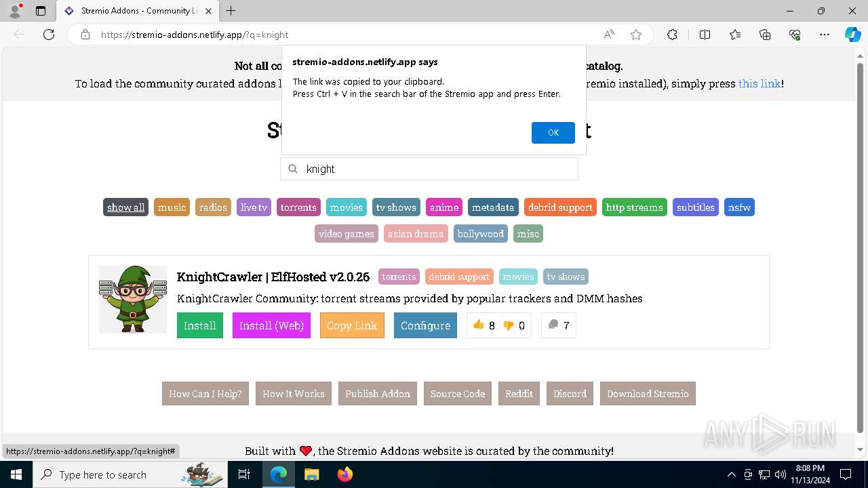Launch Firefox from taskbar

pyautogui.click(x=345, y=474)
